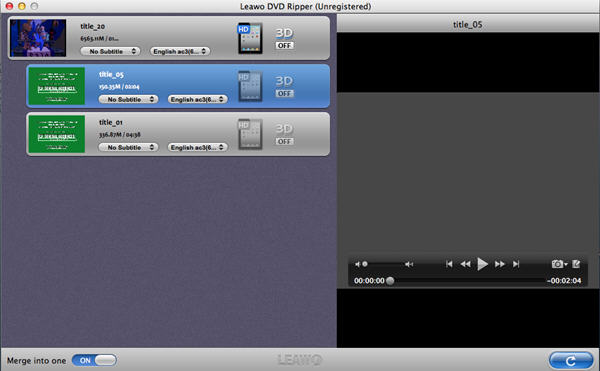The image size is (600, 371).
Task: Open No Subtitle dropdown for title_01
Action: coord(128,147)
